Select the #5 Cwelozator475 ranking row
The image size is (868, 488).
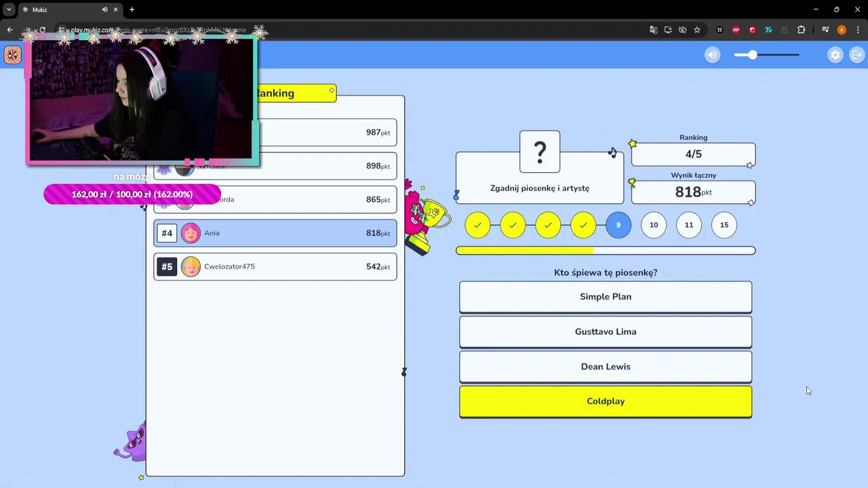click(x=275, y=266)
